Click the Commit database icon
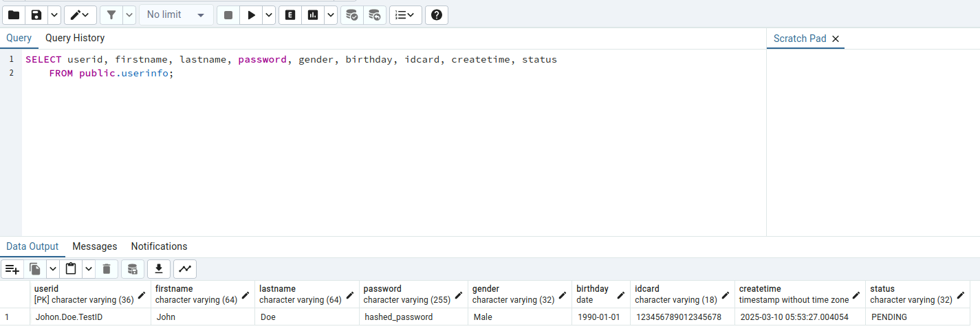The width and height of the screenshot is (980, 331). coord(351,14)
